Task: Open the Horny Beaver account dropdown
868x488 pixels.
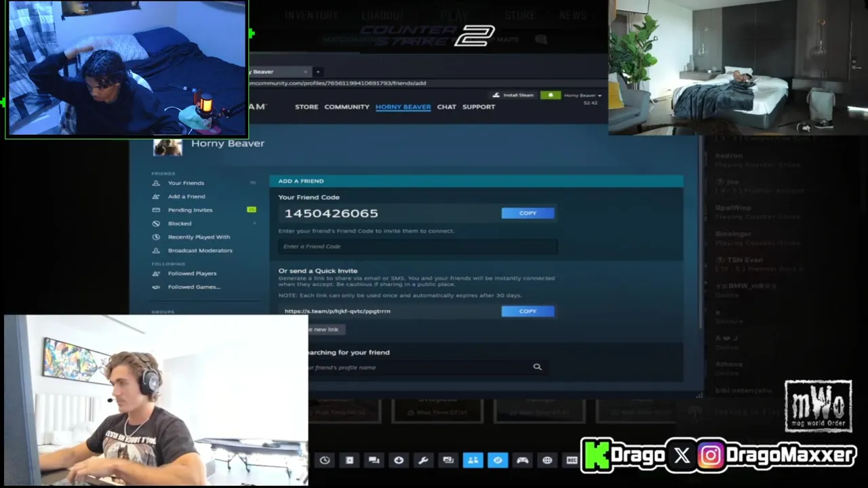Action: pyautogui.click(x=583, y=96)
